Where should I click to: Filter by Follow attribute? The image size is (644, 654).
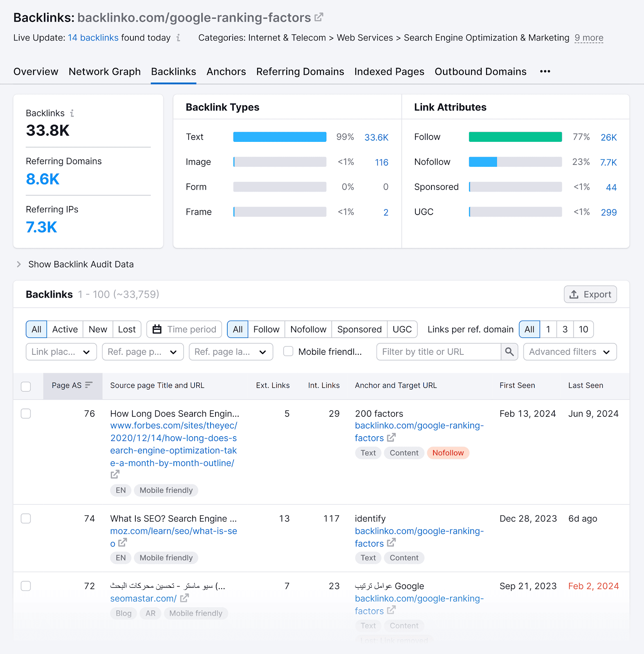(x=267, y=329)
